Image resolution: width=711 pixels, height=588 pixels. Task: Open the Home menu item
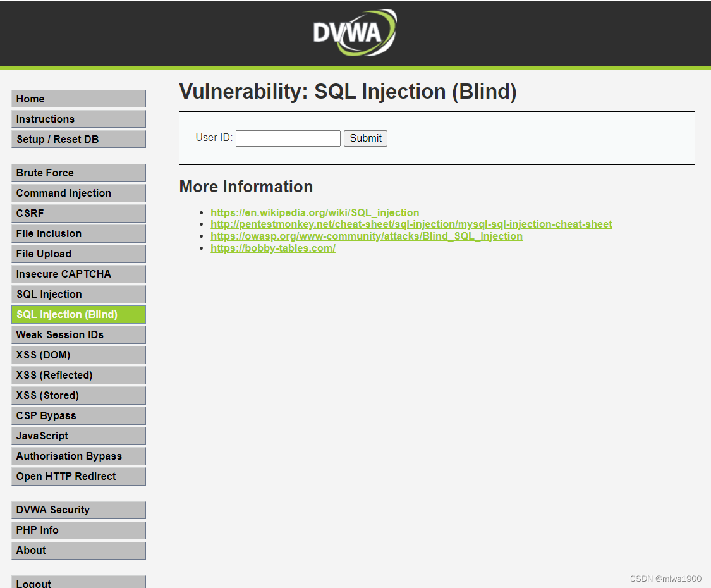pos(78,99)
